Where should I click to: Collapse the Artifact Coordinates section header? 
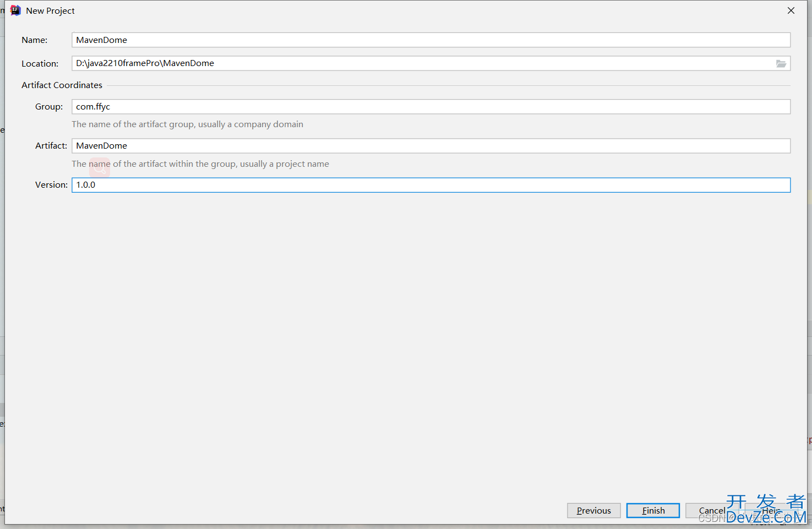62,85
